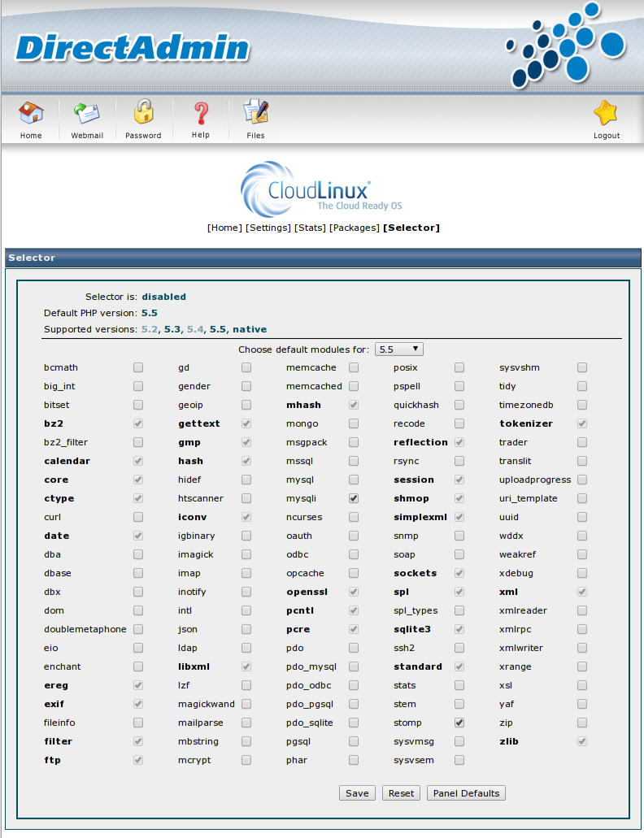Screen dimensions: 644x838
Task: Check the mongo module checkbox
Action: point(354,423)
